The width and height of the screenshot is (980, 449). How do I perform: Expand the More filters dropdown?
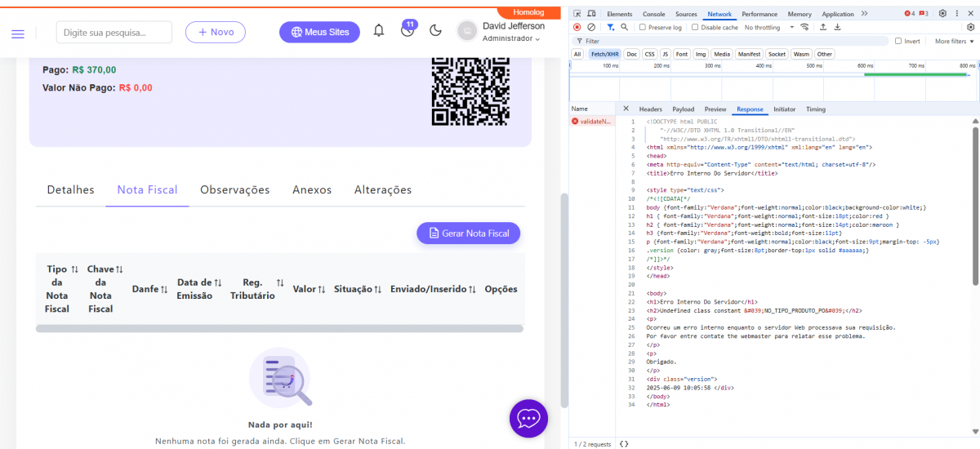(954, 41)
